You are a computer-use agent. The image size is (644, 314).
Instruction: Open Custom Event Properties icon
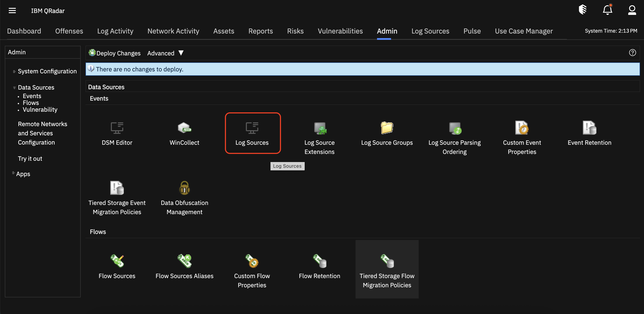[522, 128]
